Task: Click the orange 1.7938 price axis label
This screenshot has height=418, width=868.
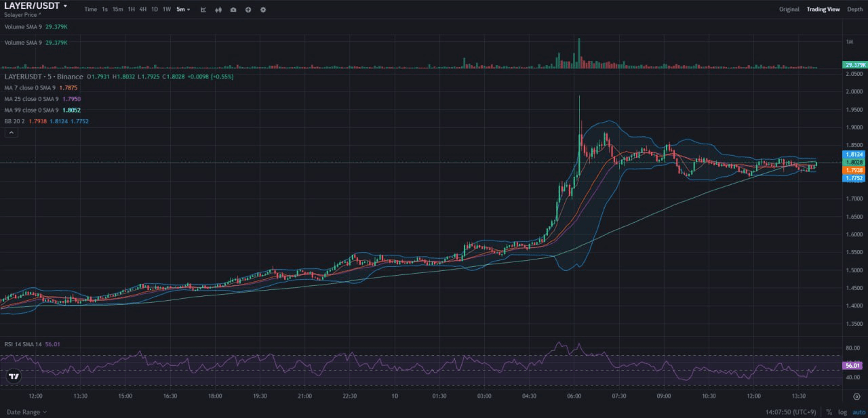Action: tap(852, 171)
